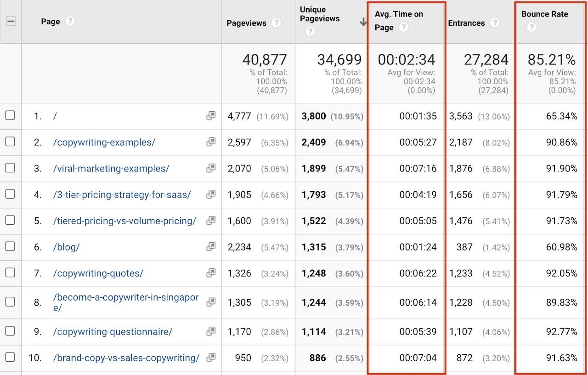Sort by Pageviews column header
Image resolution: width=588 pixels, height=375 pixels.
coord(247,23)
